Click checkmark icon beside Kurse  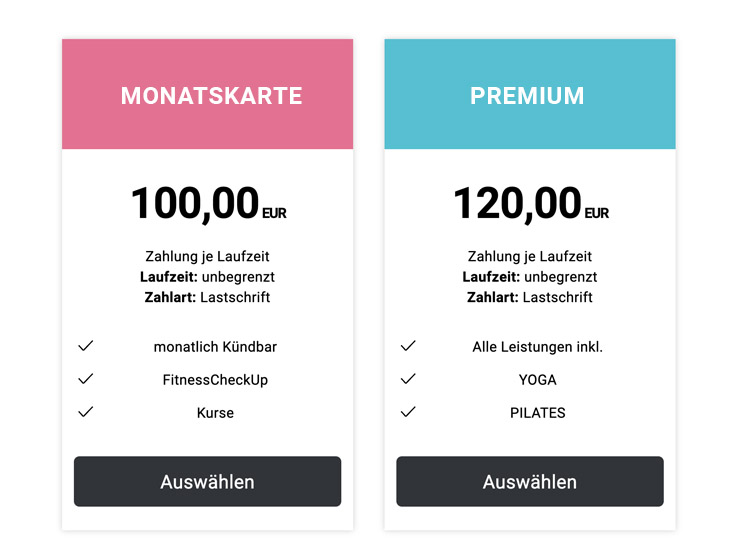click(86, 412)
